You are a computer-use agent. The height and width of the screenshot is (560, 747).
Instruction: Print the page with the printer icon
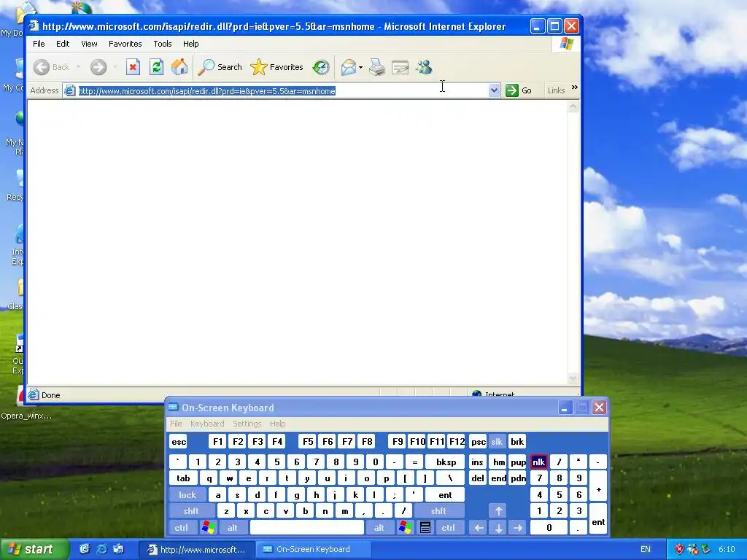(377, 67)
